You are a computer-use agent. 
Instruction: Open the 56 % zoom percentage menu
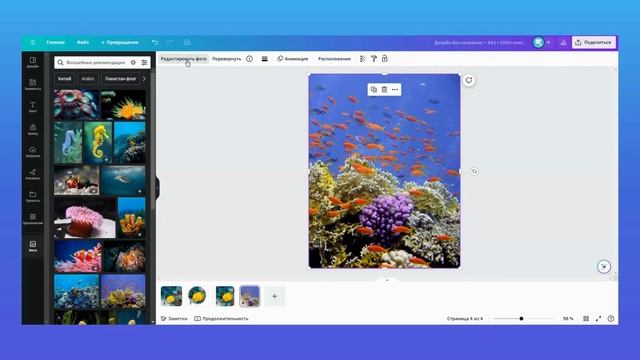tap(568, 318)
